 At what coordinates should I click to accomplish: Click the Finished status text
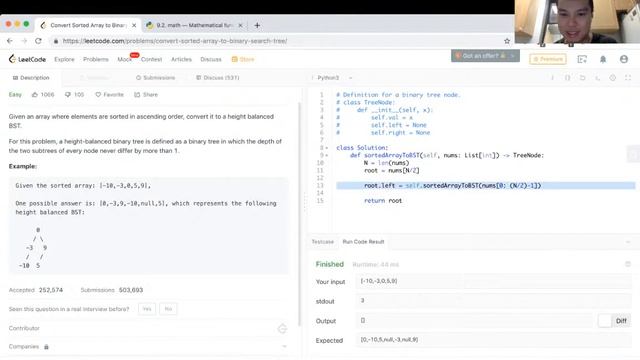(x=330, y=264)
